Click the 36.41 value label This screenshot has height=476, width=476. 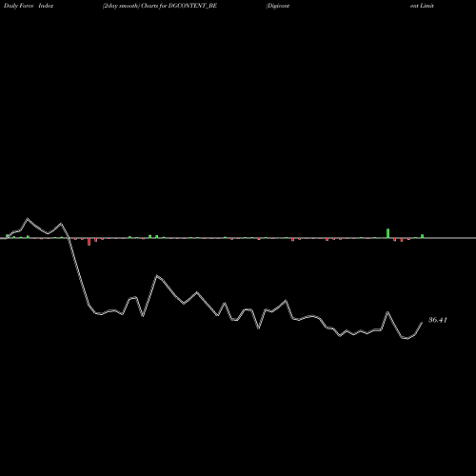pos(438,320)
